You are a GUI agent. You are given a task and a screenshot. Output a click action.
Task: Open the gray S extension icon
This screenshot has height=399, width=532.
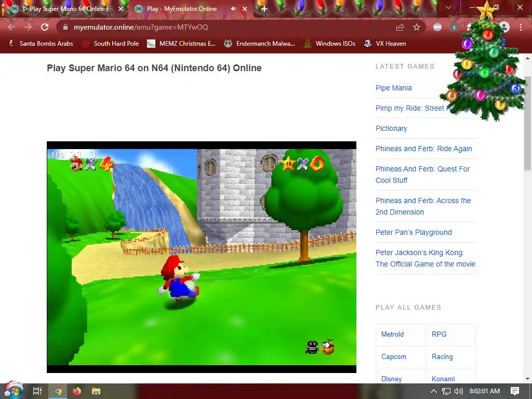pyautogui.click(x=454, y=27)
